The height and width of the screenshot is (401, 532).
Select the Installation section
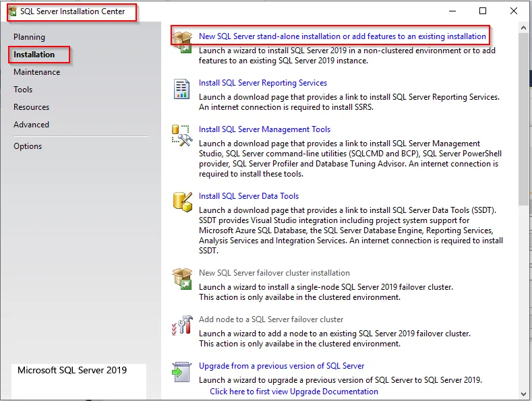coord(34,55)
